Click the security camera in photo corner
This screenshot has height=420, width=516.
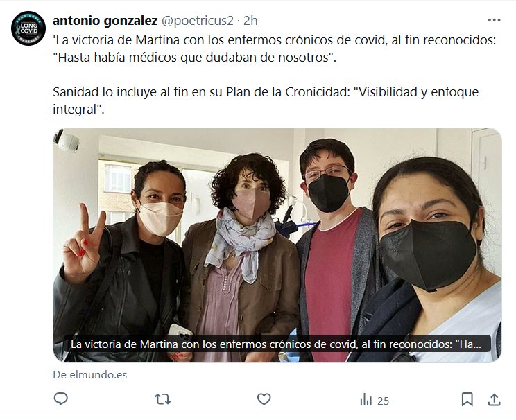[67, 141]
